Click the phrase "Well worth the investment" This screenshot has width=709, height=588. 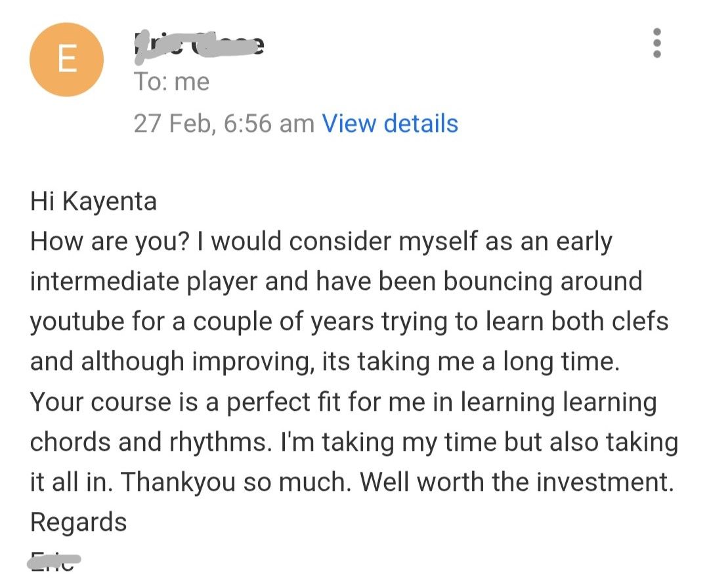(x=517, y=482)
